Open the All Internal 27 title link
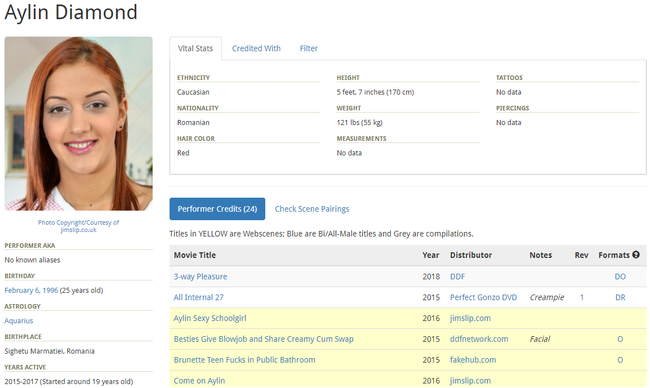This screenshot has width=650, height=388. pyautogui.click(x=199, y=297)
